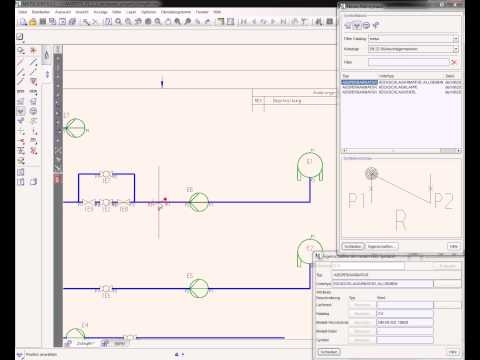Image resolution: width=480 pixels, height=360 pixels.
Task: Open the Datei menu
Action: (23, 12)
